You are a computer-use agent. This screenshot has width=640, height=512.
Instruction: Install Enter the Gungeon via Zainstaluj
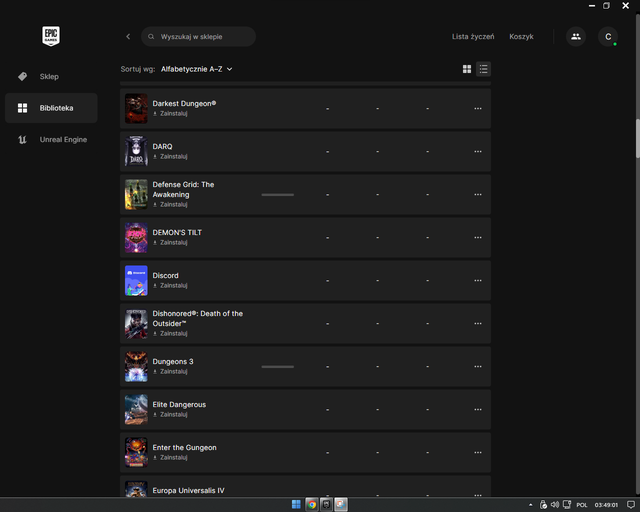tap(170, 457)
